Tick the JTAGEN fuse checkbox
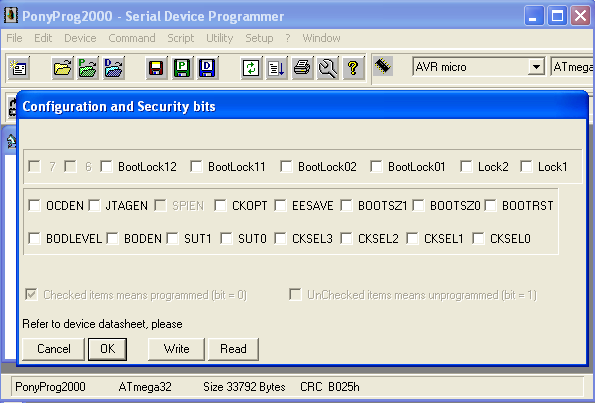 (94, 205)
